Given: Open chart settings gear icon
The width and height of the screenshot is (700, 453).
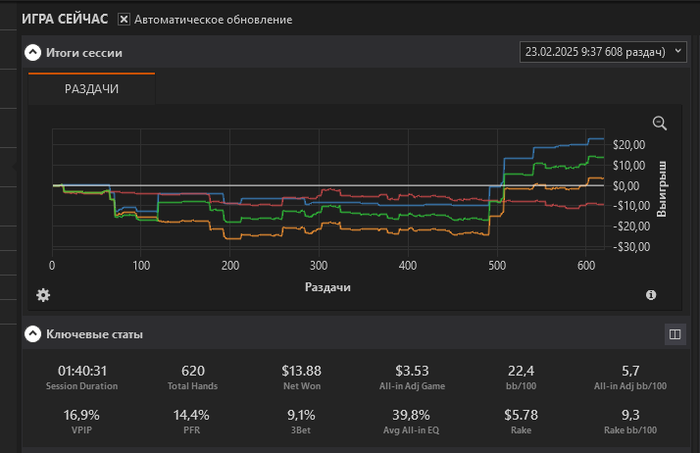Looking at the screenshot, I should pyautogui.click(x=43, y=295).
